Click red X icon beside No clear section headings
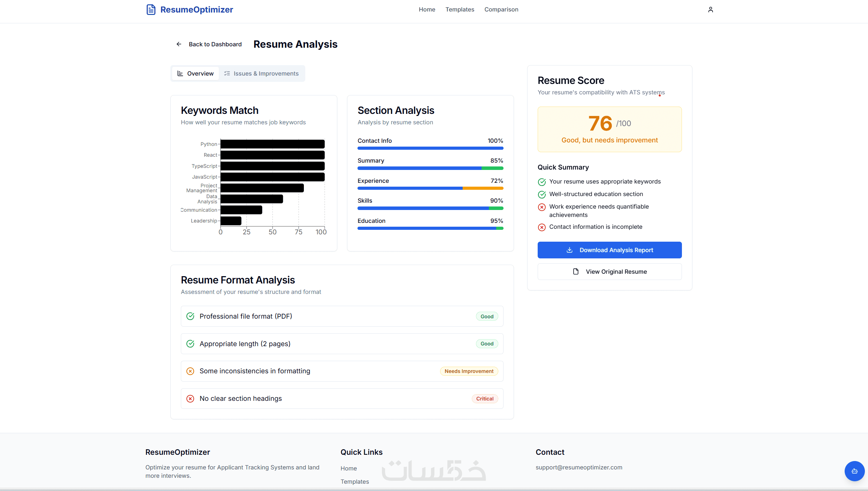This screenshot has height=491, width=868. click(190, 399)
